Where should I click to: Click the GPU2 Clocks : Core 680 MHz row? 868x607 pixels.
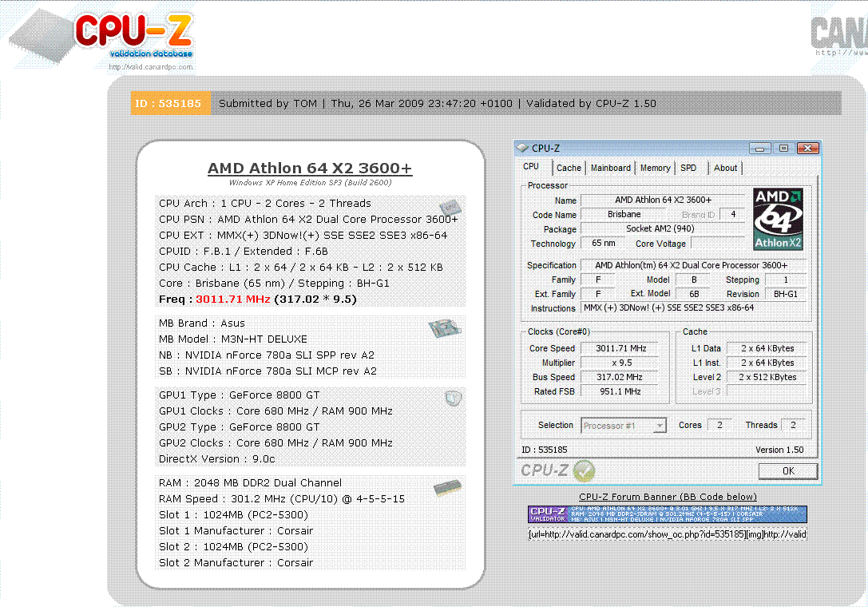coord(275,443)
